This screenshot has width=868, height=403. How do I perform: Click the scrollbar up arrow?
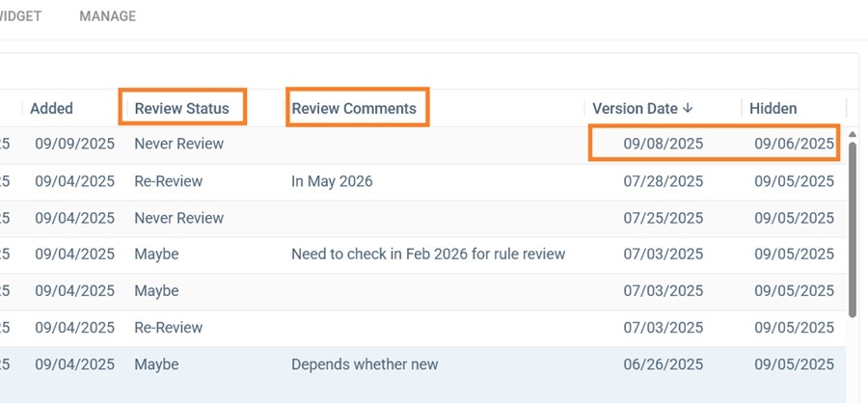(852, 135)
